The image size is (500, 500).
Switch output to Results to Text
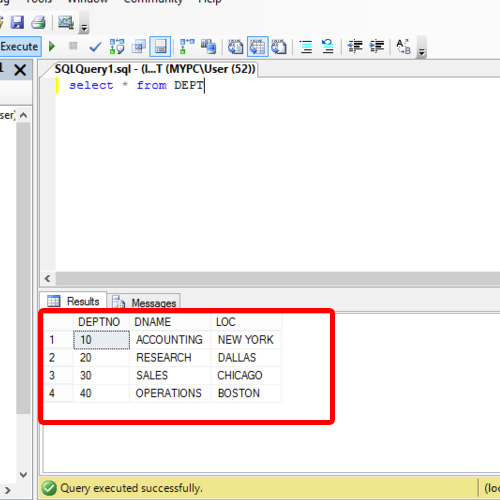tap(236, 46)
